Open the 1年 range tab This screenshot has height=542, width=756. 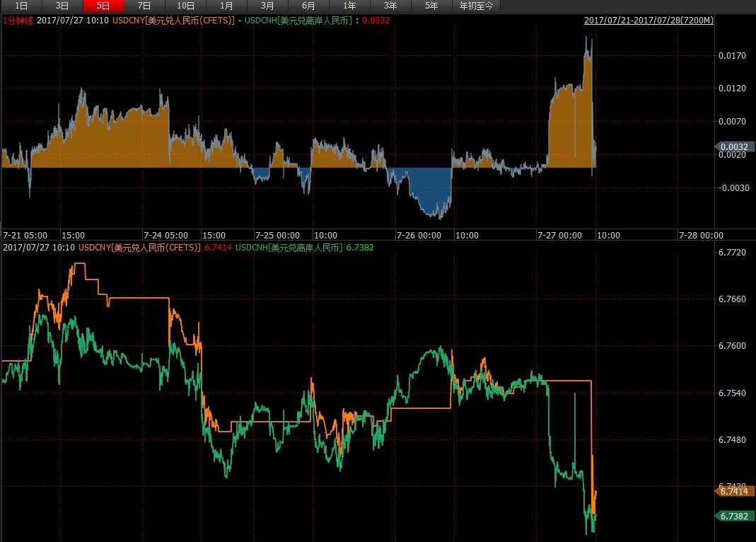click(349, 6)
